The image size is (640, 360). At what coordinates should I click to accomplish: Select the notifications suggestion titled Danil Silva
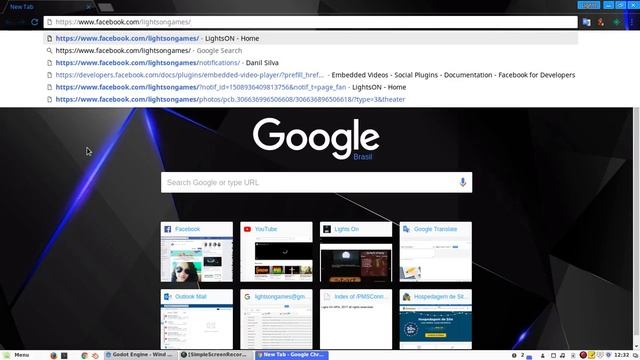pyautogui.click(x=311, y=63)
